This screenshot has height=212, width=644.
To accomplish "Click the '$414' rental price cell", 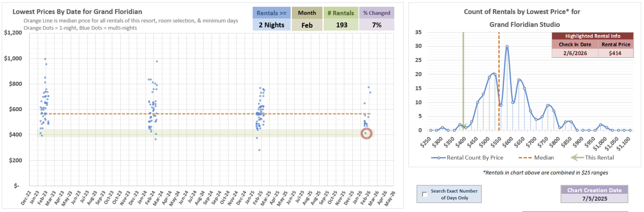I will point(615,53).
